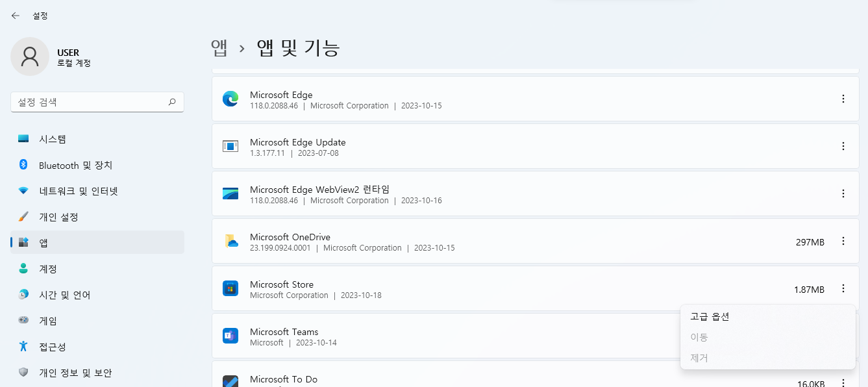Click the Microsoft Store app icon
This screenshot has height=387, width=868.
pyautogui.click(x=230, y=288)
